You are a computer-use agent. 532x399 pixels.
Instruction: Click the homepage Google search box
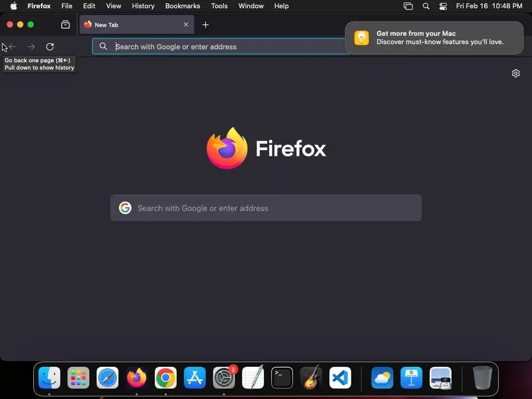coord(266,208)
